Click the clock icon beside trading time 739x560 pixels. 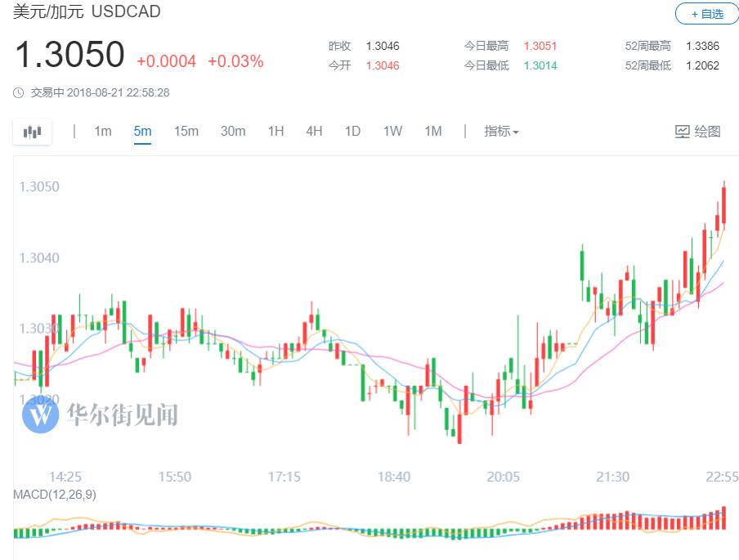click(x=19, y=92)
